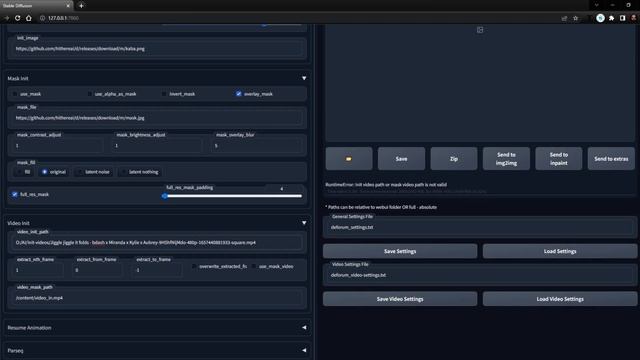The height and width of the screenshot is (360, 640).
Task: Enable overwrite_extracted_frames checkbox
Action: [x=194, y=266]
